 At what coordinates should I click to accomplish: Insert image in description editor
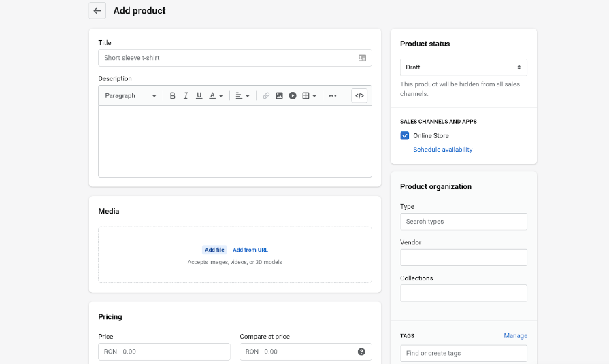[x=279, y=96]
